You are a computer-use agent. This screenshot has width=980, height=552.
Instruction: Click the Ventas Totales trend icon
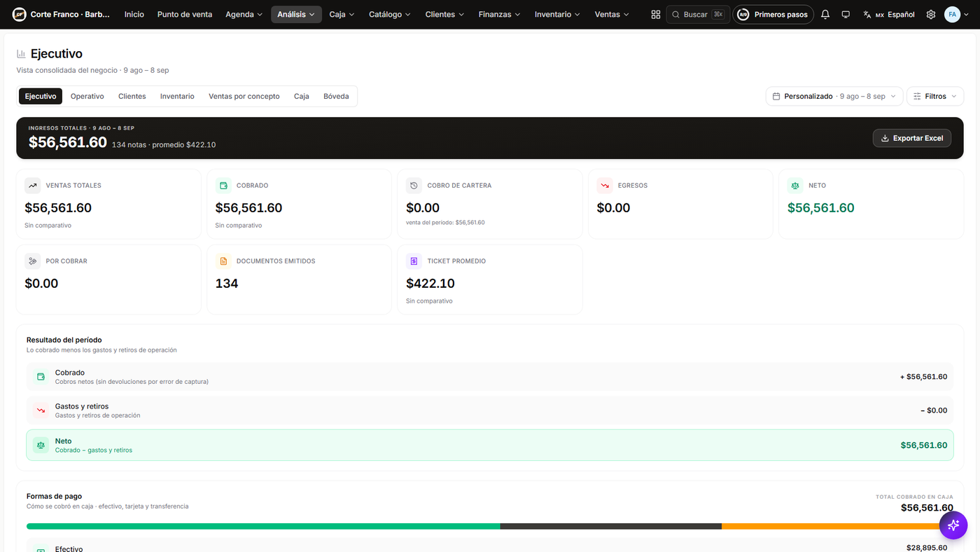click(x=33, y=186)
